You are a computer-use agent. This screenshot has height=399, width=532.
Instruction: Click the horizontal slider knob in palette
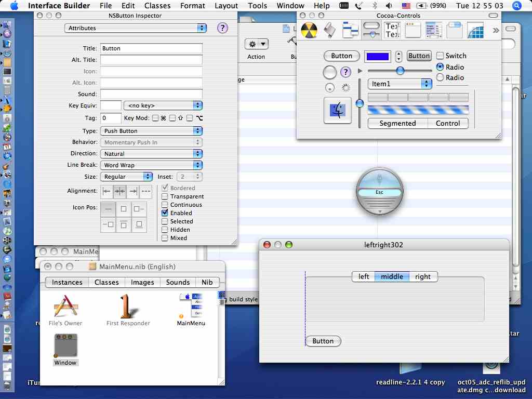[x=400, y=71]
